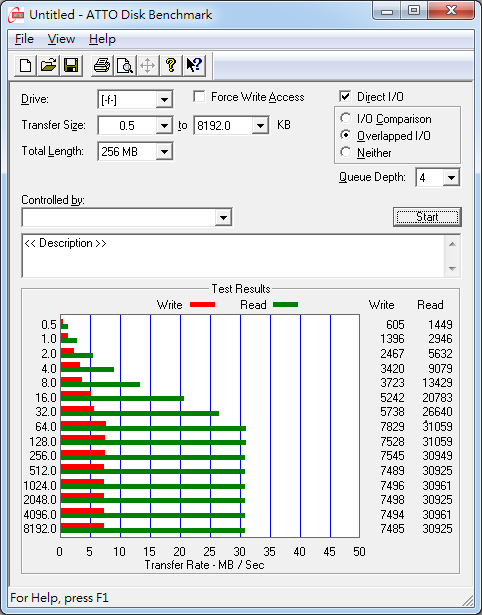Click the Transfer Rate - MB / Sec axis label
This screenshot has height=615, width=482.
click(204, 565)
